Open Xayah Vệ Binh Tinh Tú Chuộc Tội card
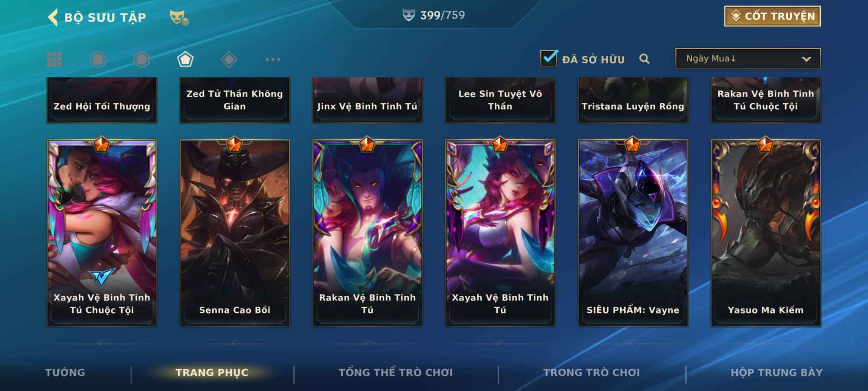Viewport: 868px width, 391px height. [x=102, y=233]
